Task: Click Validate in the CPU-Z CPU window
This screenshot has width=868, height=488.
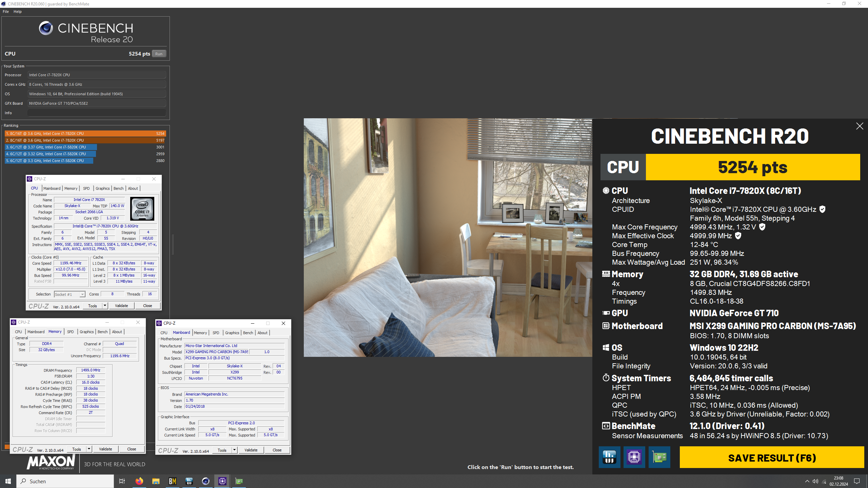Action: click(x=121, y=306)
